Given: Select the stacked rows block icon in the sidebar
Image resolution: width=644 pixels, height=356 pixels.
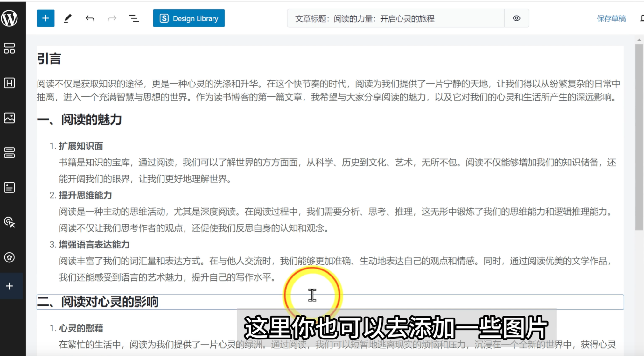Looking at the screenshot, I should pyautogui.click(x=10, y=153).
